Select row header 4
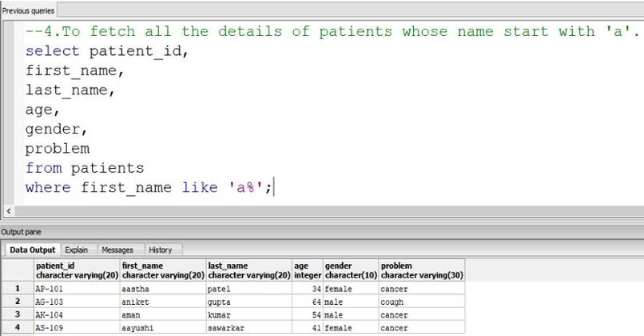Image resolution: width=644 pixels, height=336 pixels. [18, 328]
